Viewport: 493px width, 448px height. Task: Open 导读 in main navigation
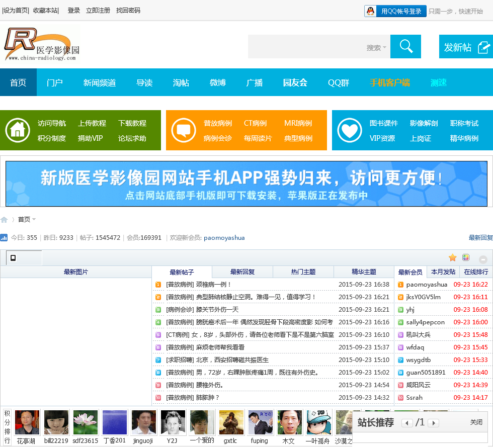pos(144,82)
